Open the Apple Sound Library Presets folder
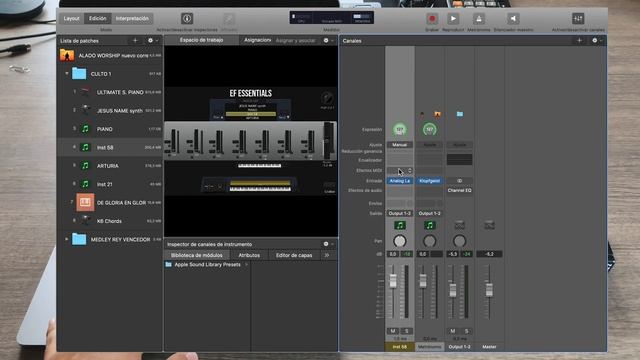This screenshot has height=360, width=640. [x=207, y=264]
